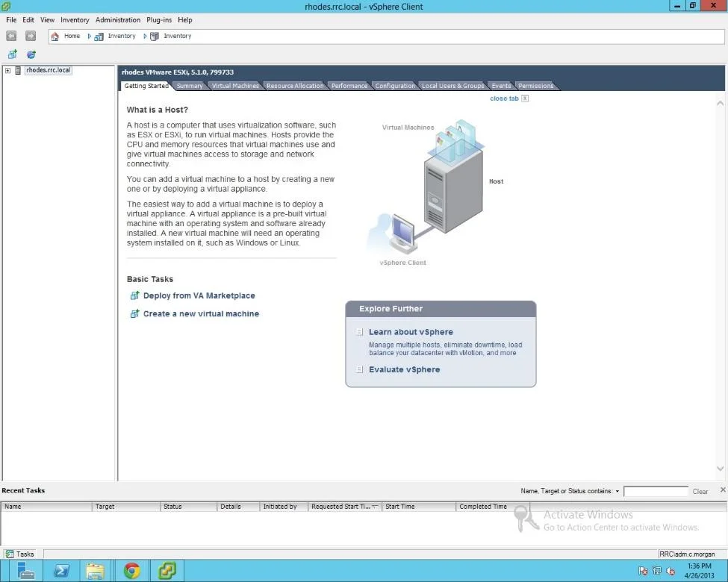Expand the rhodes.rrc.local tree node
This screenshot has height=582, width=728.
pos(7,71)
